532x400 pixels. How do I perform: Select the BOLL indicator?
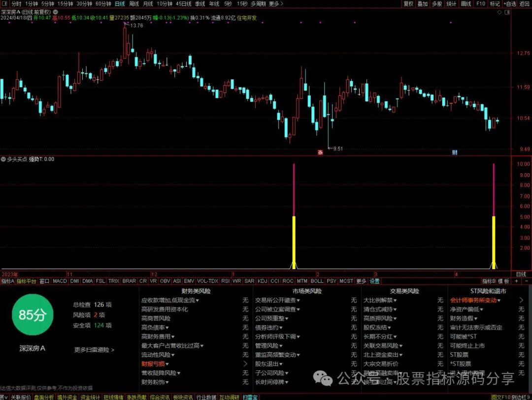point(317,281)
